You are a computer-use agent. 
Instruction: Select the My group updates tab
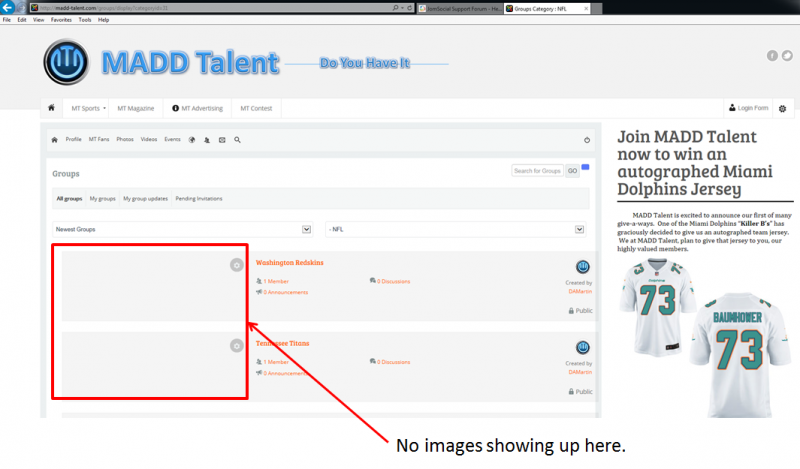click(x=145, y=199)
